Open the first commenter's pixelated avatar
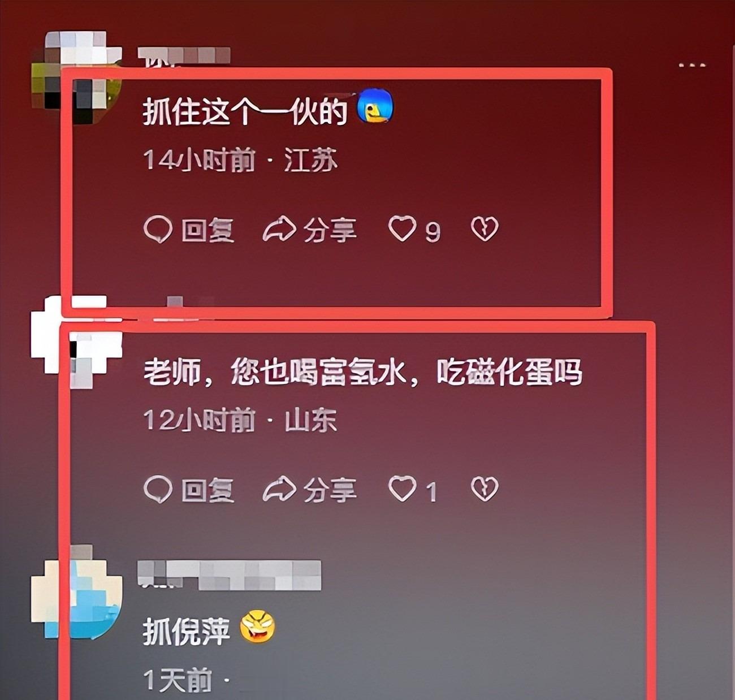 pos(76,77)
